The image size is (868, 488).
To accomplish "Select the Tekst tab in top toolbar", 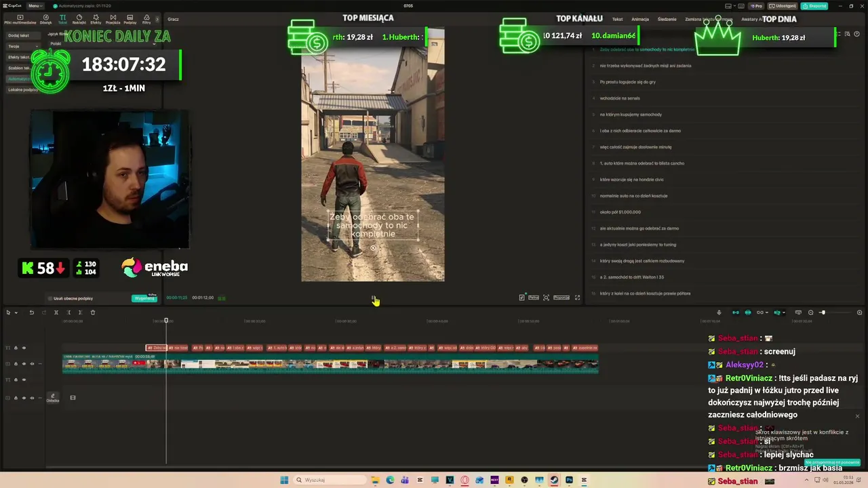I will [62, 19].
